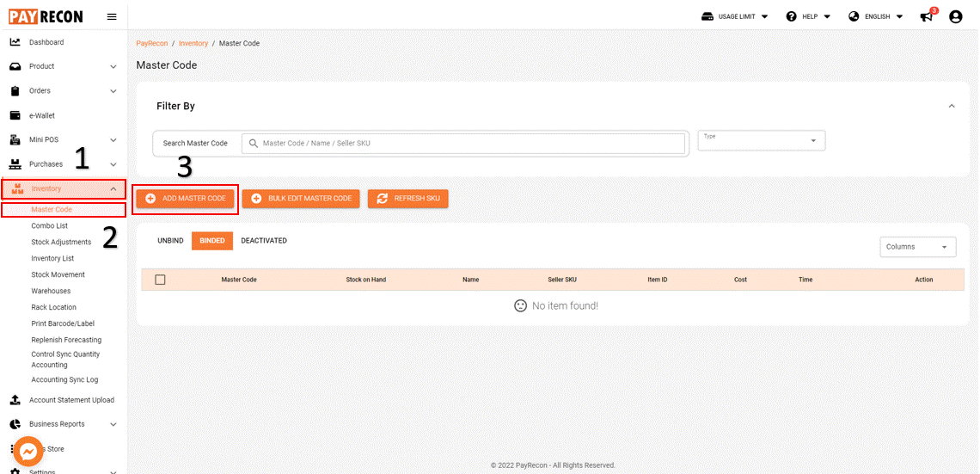Click the Add Master Code button
The height and width of the screenshot is (474, 980).
click(186, 199)
